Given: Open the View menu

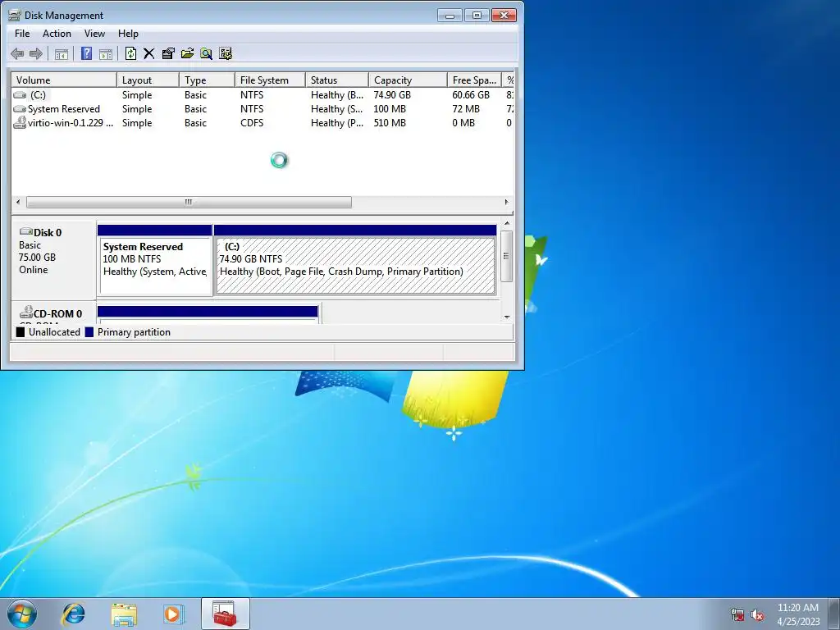Looking at the screenshot, I should [94, 33].
